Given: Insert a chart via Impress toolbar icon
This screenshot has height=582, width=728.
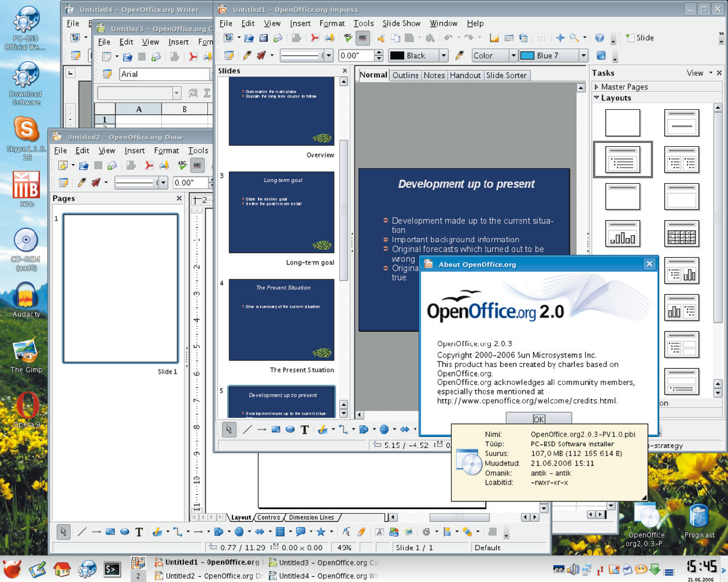Looking at the screenshot, I should pos(494,38).
